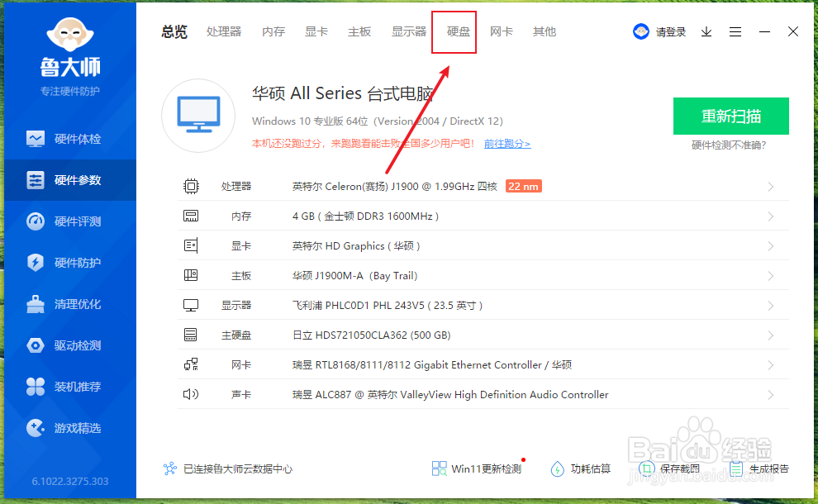Open 游戏精选 games section
The image size is (818, 504).
coord(70,428)
